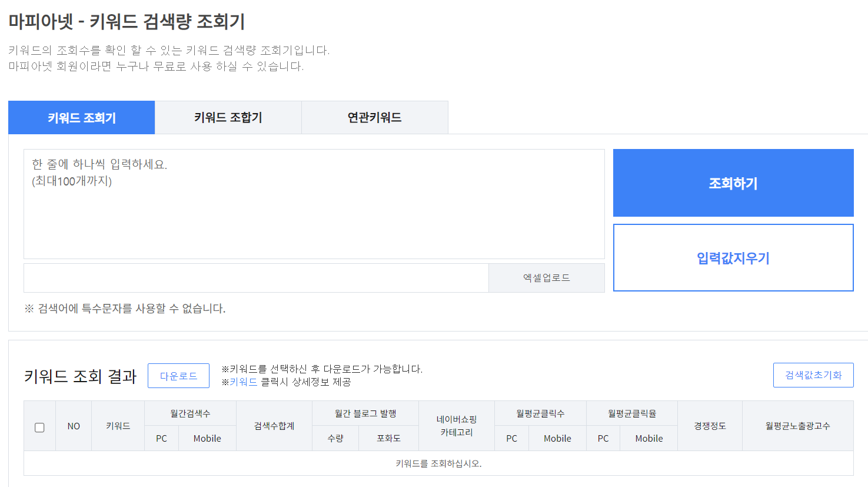This screenshot has width=868, height=487.
Task: Click the 다운로드 button
Action: coord(178,376)
